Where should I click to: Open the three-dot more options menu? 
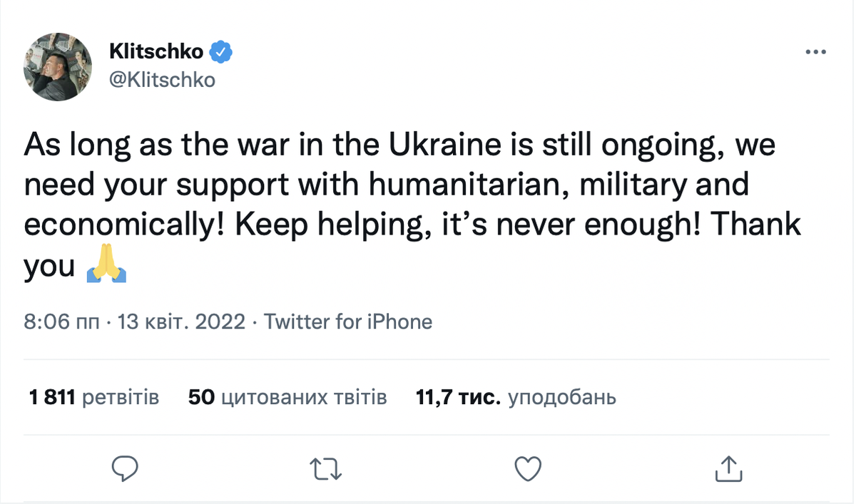click(x=815, y=53)
